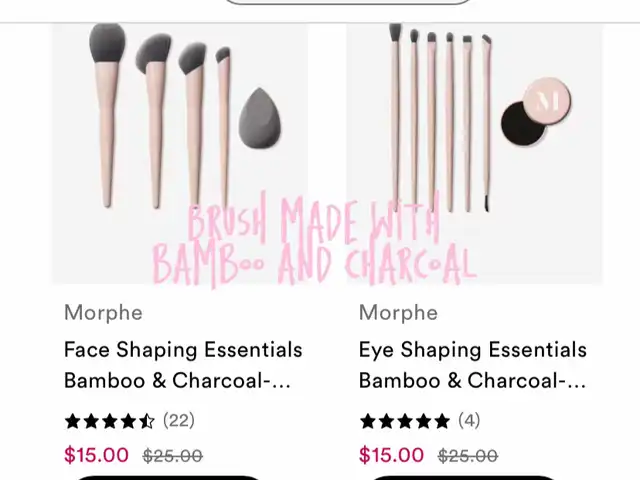Open the Eye Shaping Essentials Bamboo & Charcoal title

coord(473,365)
